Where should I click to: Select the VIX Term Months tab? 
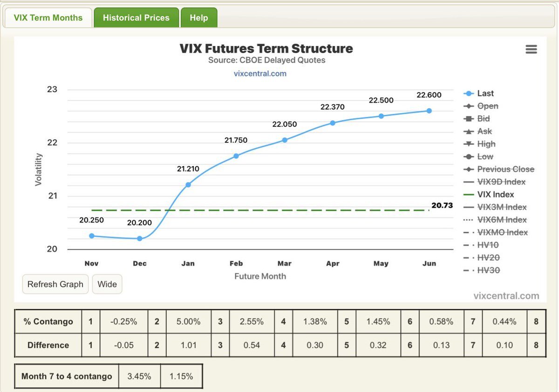point(48,18)
